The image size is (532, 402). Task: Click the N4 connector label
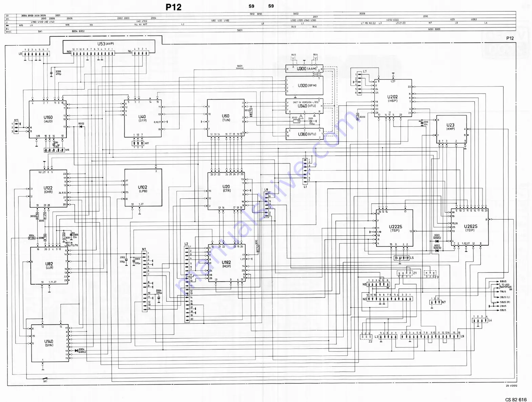pyautogui.click(x=130, y=52)
